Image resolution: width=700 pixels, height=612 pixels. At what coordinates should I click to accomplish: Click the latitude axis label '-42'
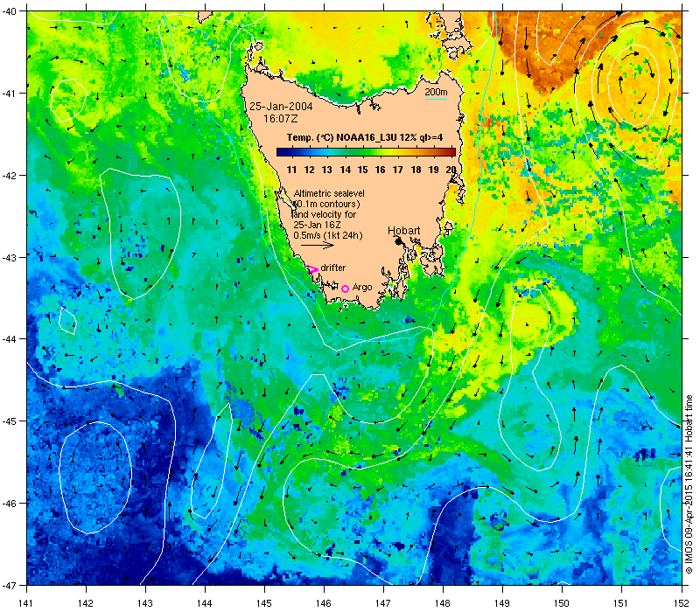(x=10, y=176)
